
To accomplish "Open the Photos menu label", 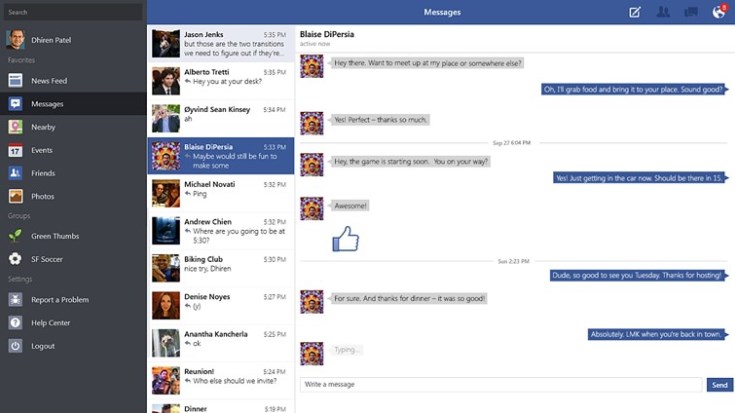I will (43, 196).
